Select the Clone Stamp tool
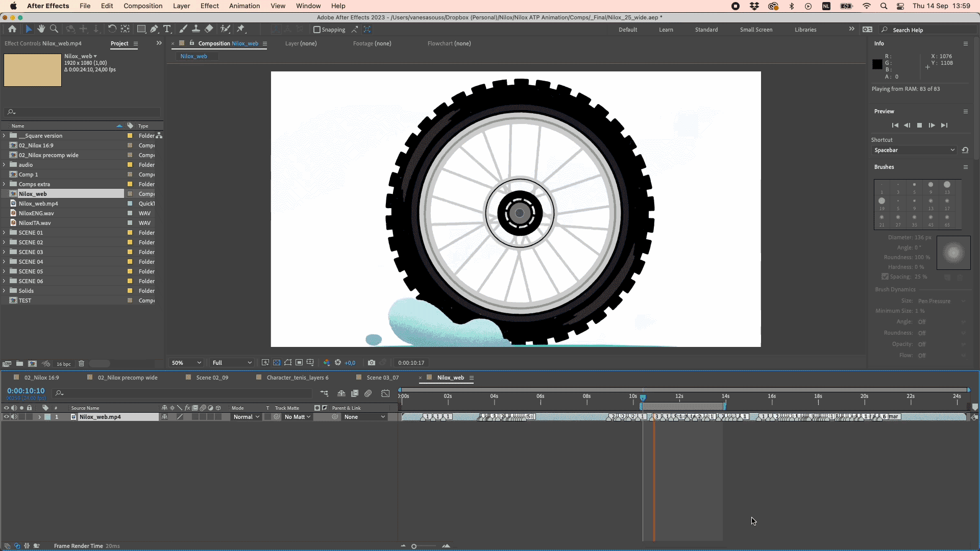Image resolution: width=980 pixels, height=551 pixels. tap(196, 29)
